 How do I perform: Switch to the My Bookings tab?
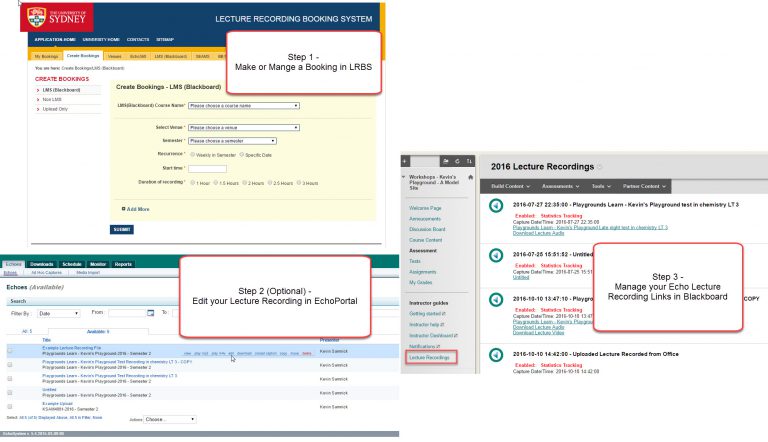pyautogui.click(x=46, y=56)
